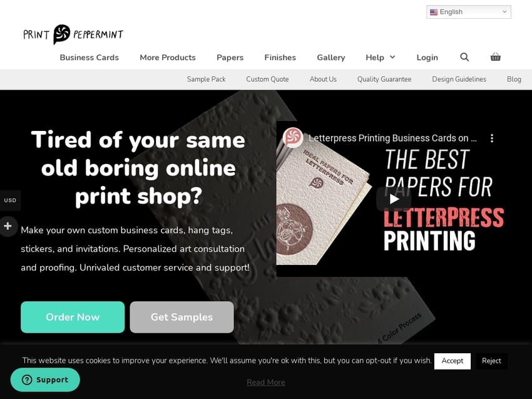This screenshot has height=399, width=532.
Task: Open the Support help widget
Action: [x=45, y=380]
